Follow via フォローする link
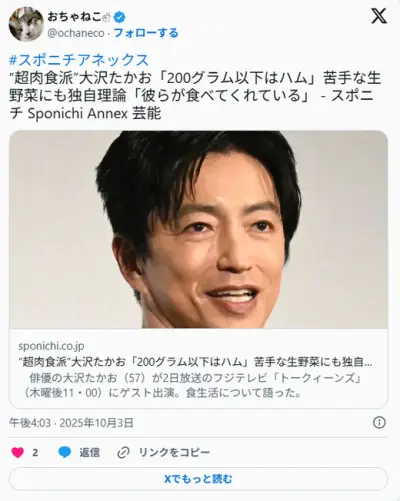The height and width of the screenshot is (501, 400). pyautogui.click(x=146, y=33)
